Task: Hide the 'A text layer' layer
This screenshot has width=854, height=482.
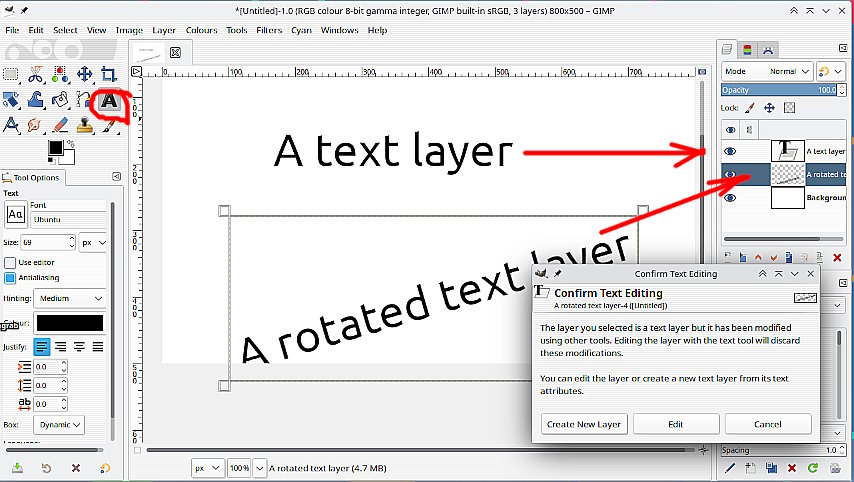Action: (x=730, y=151)
